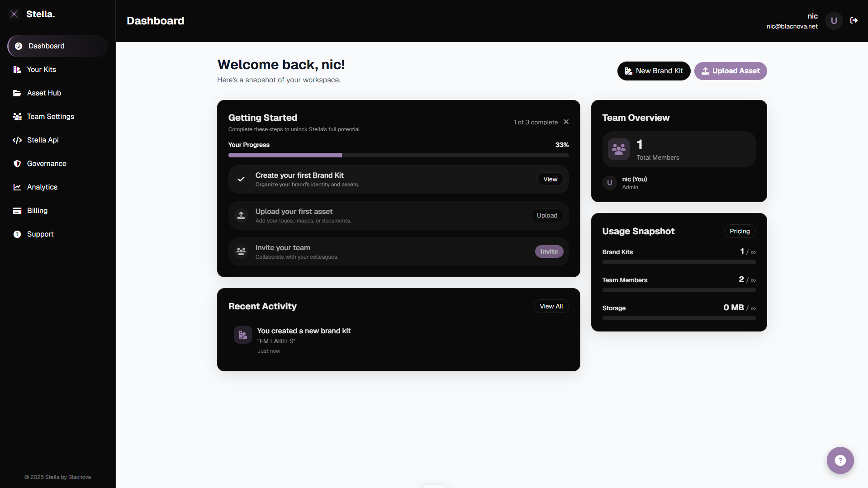
Task: Open Pricing from Usage Snapshot
Action: (x=740, y=231)
